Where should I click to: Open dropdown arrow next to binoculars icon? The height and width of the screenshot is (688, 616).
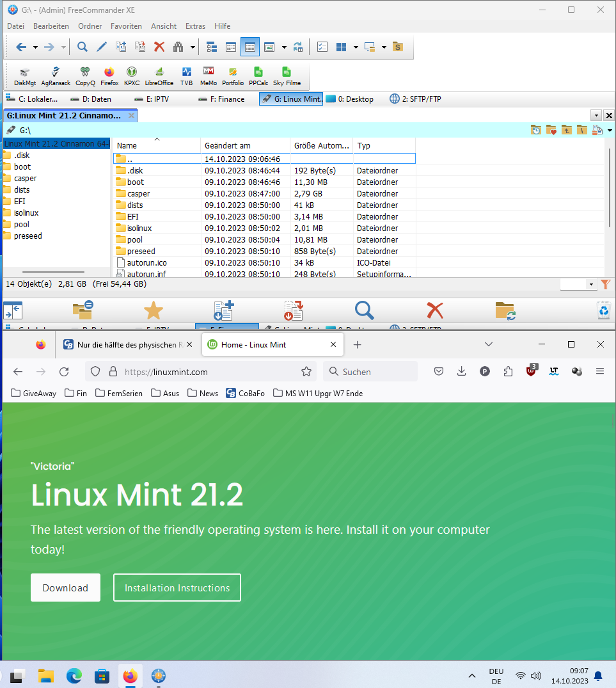tap(193, 47)
